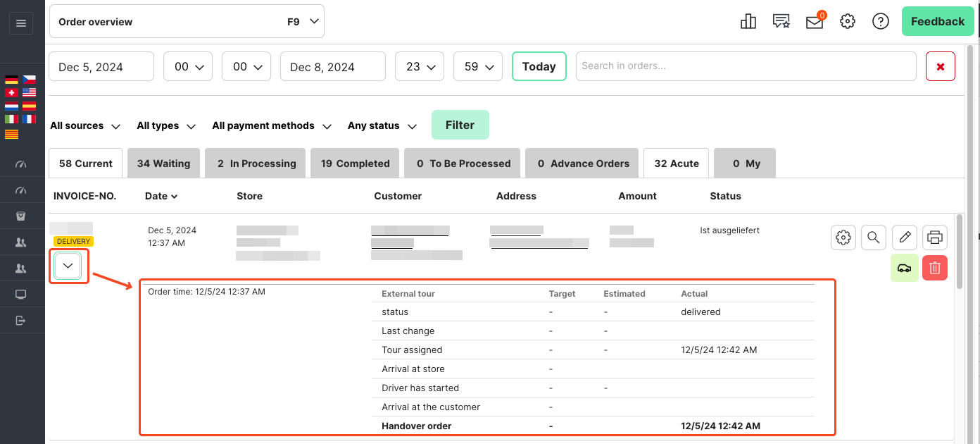
Task: Click the Search in orders field
Action: click(746, 66)
